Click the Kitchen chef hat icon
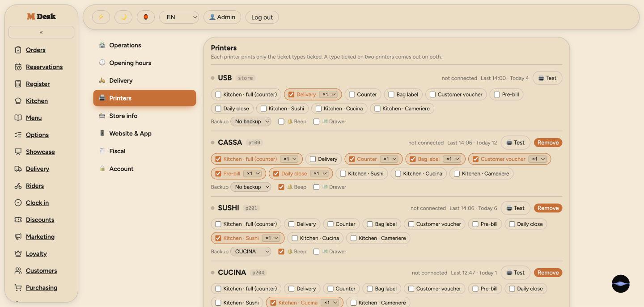 18,101
